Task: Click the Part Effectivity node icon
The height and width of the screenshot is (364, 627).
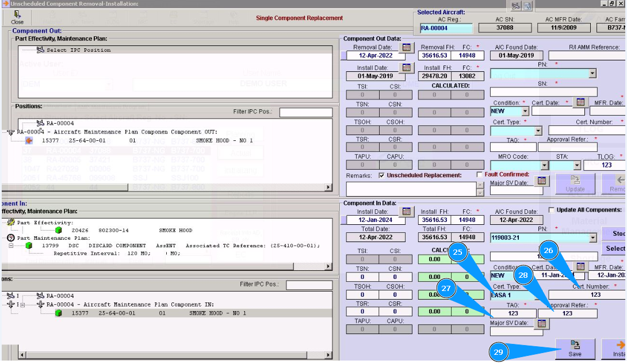Action: click(x=11, y=222)
